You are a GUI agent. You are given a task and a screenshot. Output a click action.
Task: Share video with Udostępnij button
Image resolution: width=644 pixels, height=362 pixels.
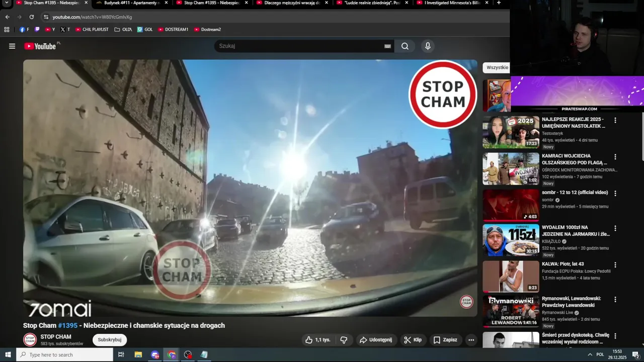pos(375,340)
